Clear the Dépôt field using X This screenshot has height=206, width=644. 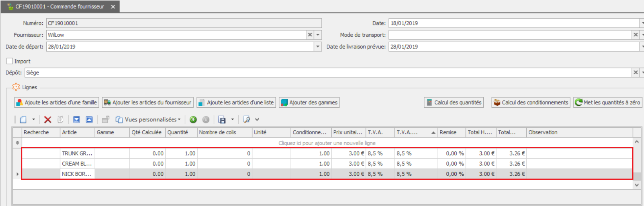click(x=636, y=72)
